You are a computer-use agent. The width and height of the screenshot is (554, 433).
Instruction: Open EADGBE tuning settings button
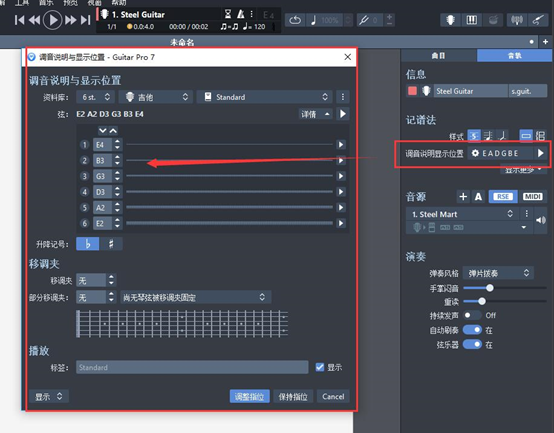[500, 153]
